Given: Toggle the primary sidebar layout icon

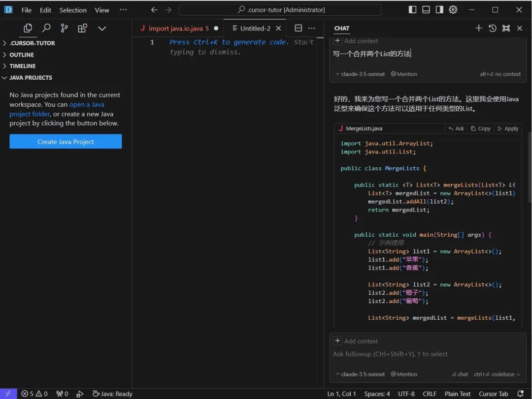Looking at the screenshot, I should [x=412, y=9].
